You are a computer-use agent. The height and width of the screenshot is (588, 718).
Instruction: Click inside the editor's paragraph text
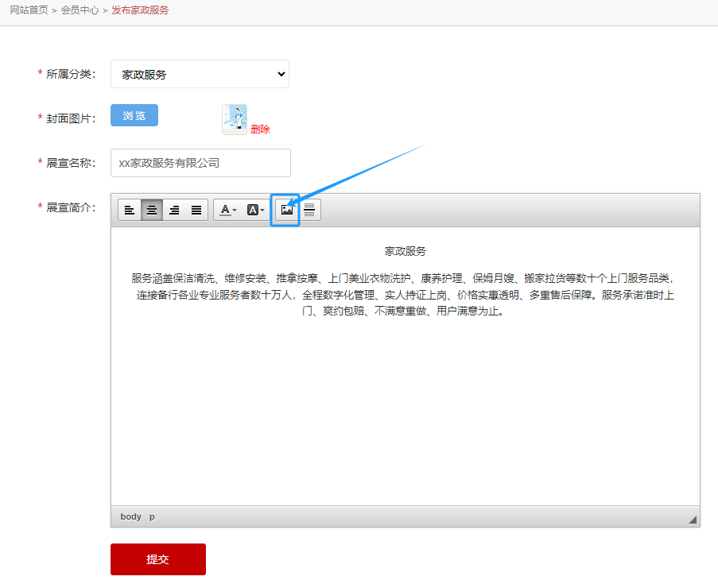[x=405, y=296]
